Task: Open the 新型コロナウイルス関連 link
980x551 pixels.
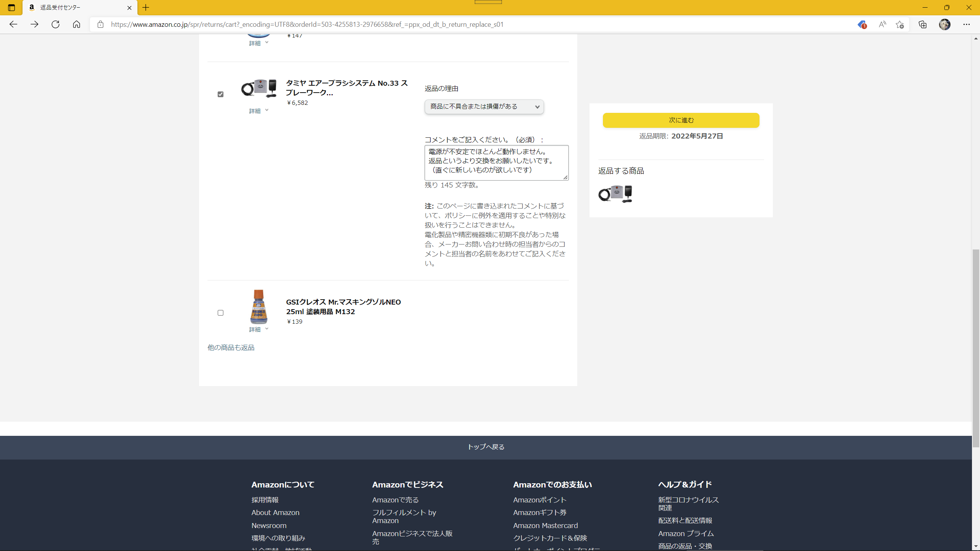Action: [x=689, y=504]
